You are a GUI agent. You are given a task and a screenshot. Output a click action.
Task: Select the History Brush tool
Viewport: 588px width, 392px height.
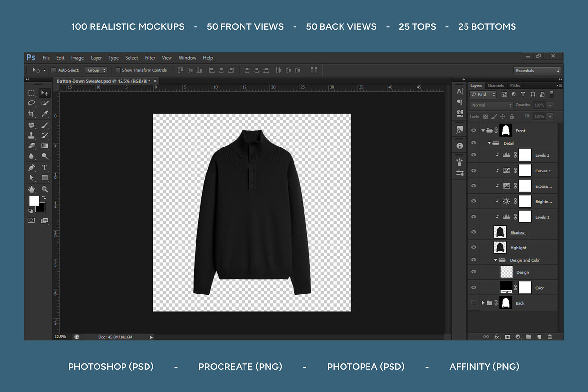pos(45,135)
